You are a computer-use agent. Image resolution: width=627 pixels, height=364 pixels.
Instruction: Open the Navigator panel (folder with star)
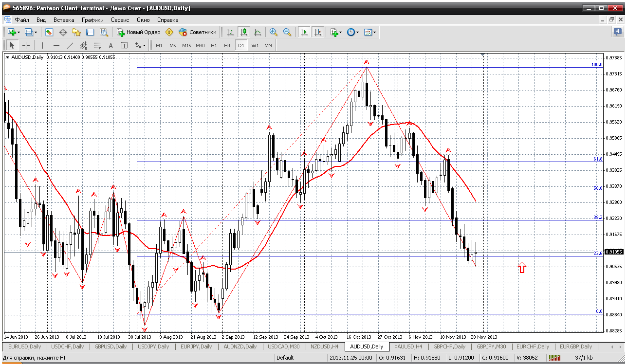click(76, 32)
